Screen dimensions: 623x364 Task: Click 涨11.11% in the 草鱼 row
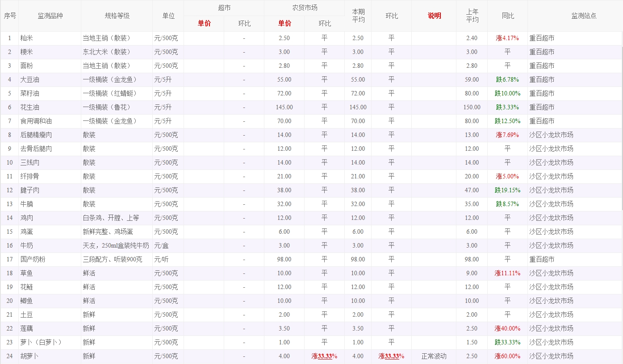click(x=507, y=273)
